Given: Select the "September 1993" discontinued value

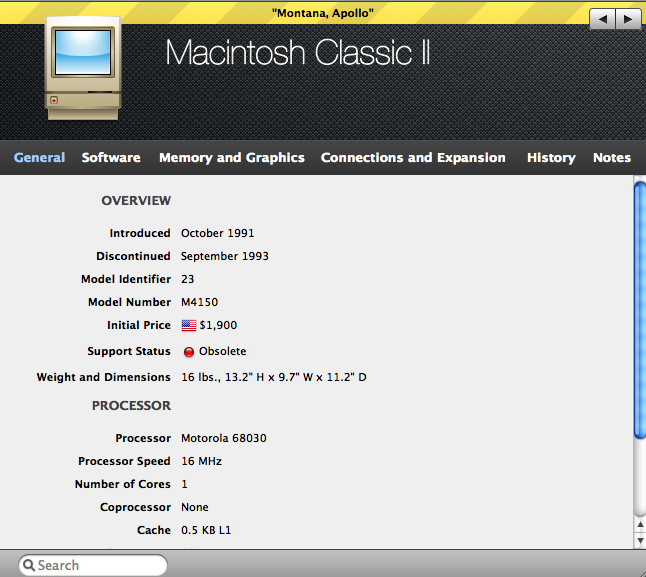Looking at the screenshot, I should (x=225, y=256).
